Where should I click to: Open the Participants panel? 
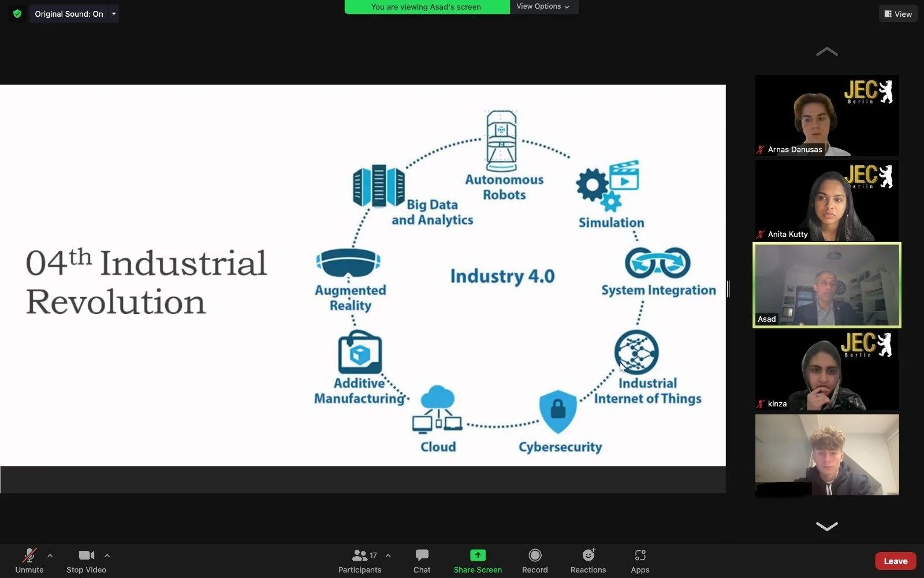(360, 561)
